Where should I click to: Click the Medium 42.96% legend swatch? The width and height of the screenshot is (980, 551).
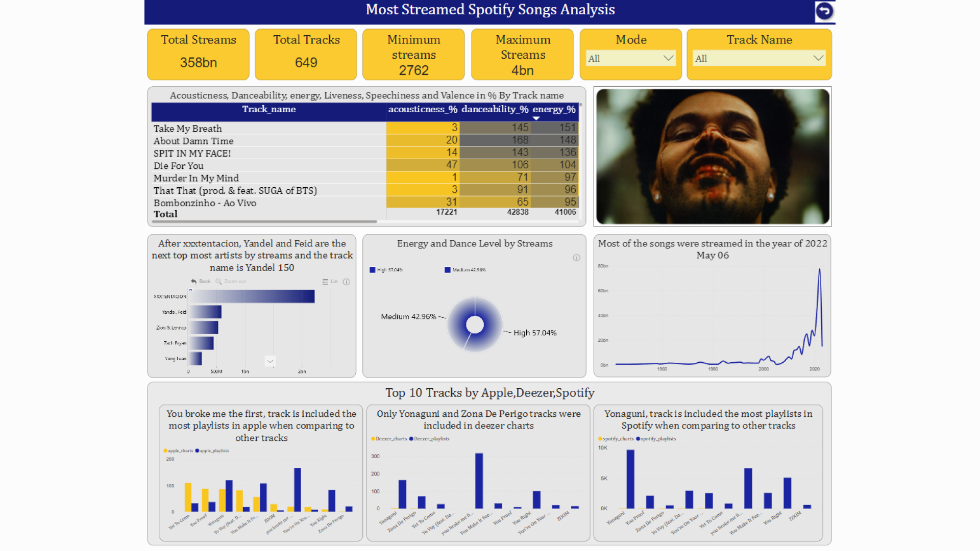tap(448, 270)
